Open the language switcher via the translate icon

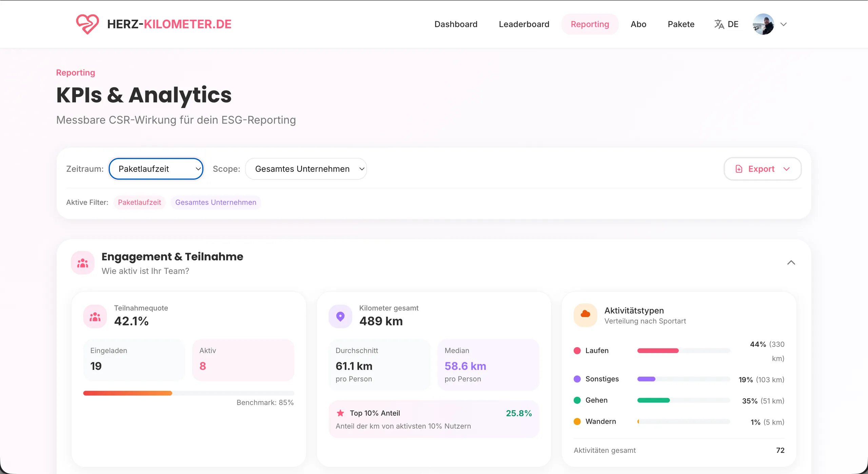(x=719, y=24)
